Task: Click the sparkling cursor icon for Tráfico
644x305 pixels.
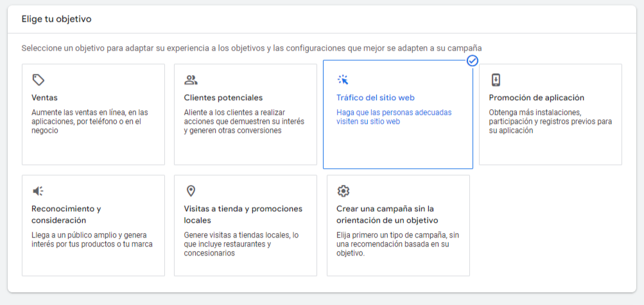Action: click(343, 80)
